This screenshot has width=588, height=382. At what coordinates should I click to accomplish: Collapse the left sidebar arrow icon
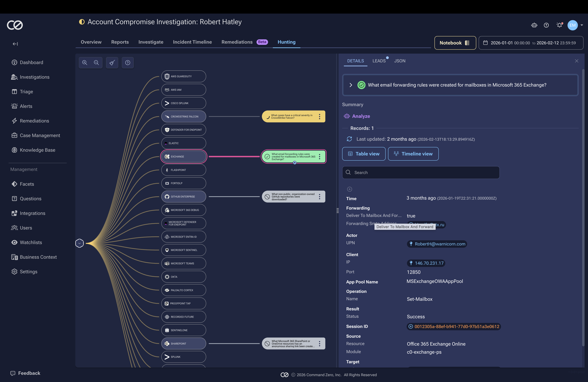pos(15,44)
